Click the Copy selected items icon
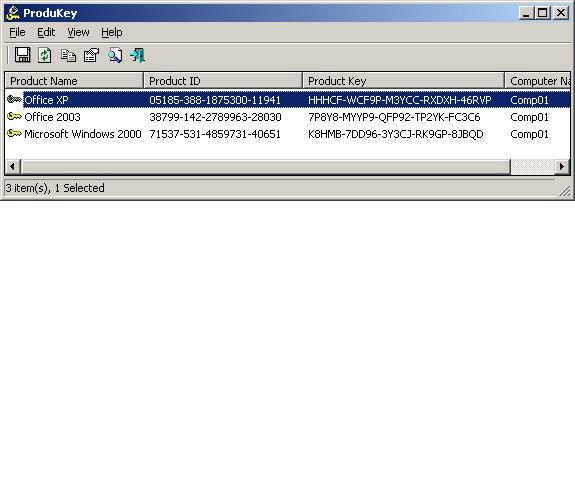This screenshot has height=480, width=575. click(x=68, y=55)
